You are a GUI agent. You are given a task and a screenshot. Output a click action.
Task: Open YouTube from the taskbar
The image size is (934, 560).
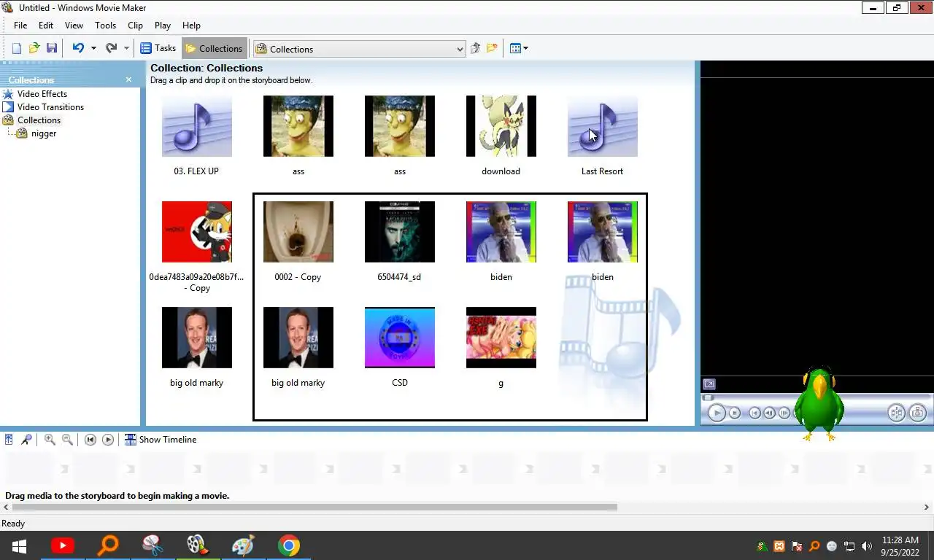pos(63,545)
